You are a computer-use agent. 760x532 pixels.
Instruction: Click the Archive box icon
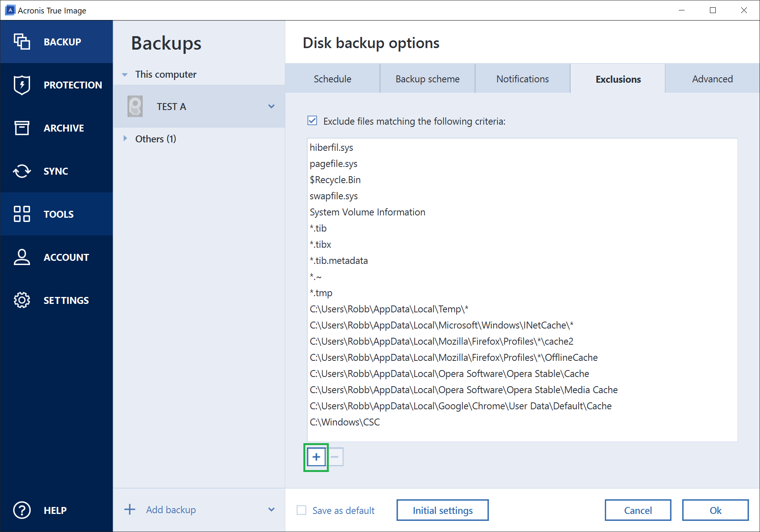coord(22,128)
